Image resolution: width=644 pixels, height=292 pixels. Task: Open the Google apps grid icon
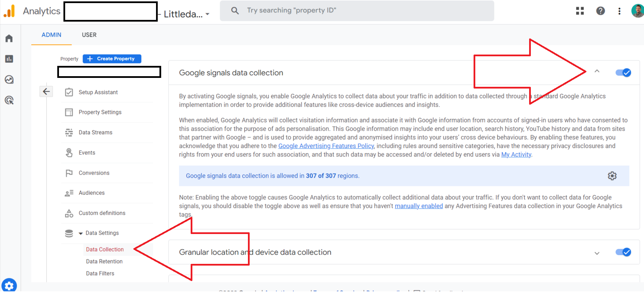(580, 11)
